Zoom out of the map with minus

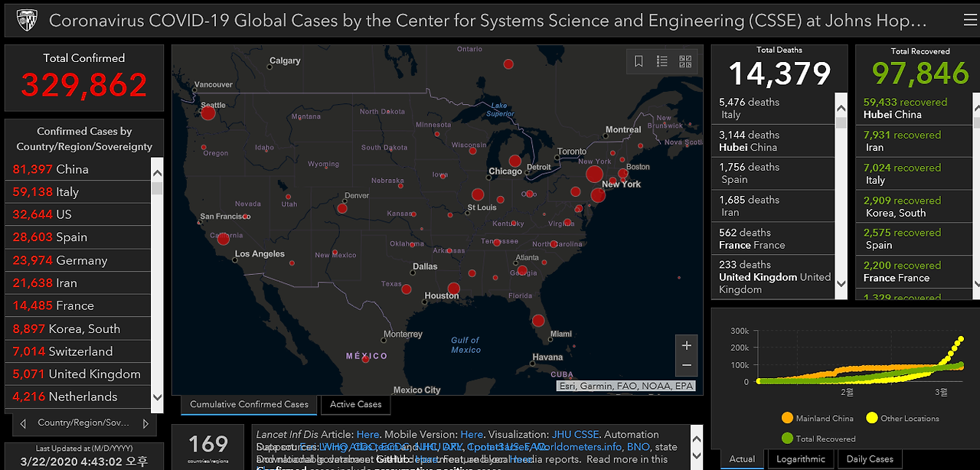point(687,366)
